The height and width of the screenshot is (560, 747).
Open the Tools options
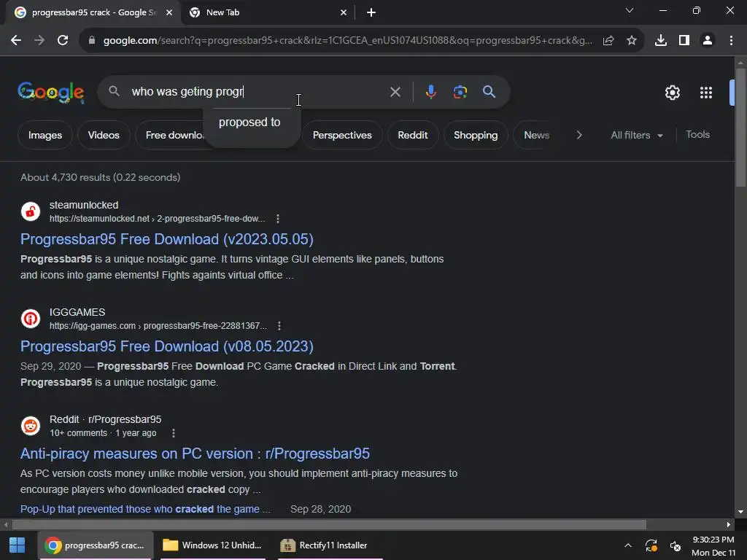pyautogui.click(x=697, y=135)
